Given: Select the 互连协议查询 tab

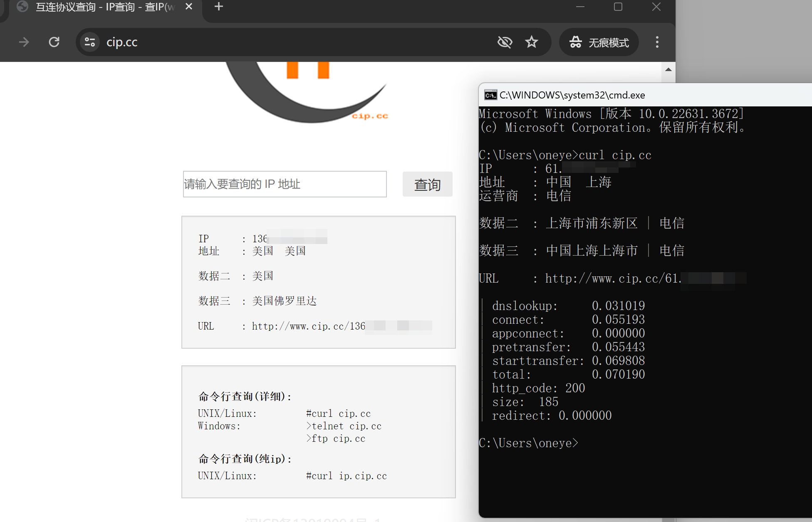Looking at the screenshot, I should pos(104,7).
